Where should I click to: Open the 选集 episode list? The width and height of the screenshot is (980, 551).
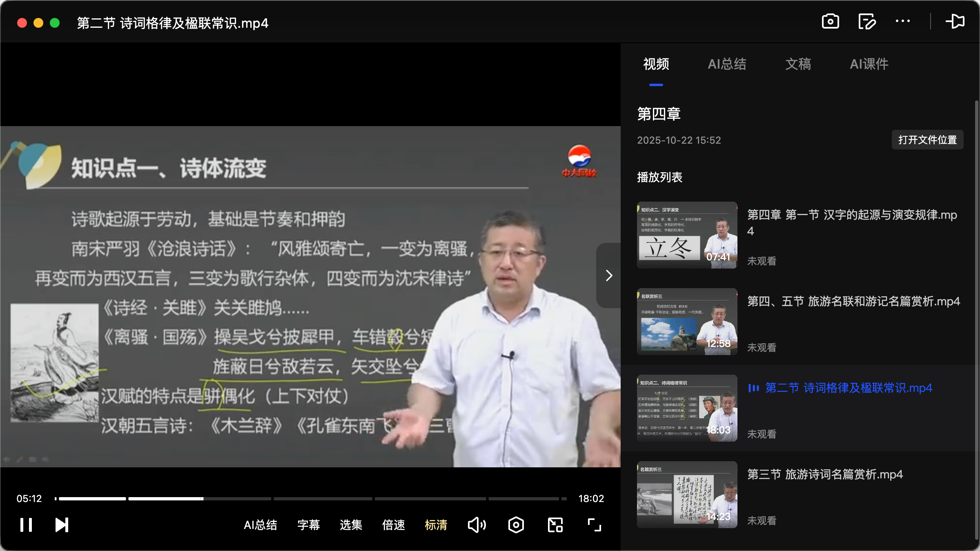tap(350, 525)
